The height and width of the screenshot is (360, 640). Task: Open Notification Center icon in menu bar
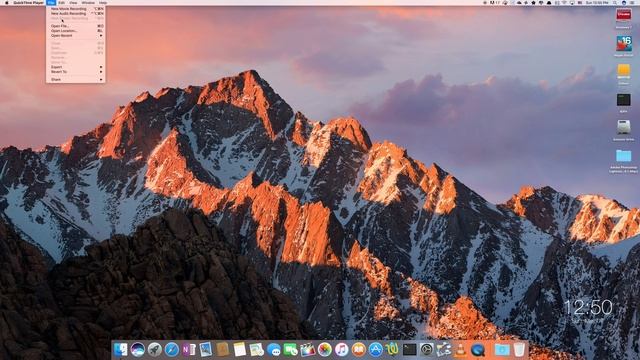[633, 2]
